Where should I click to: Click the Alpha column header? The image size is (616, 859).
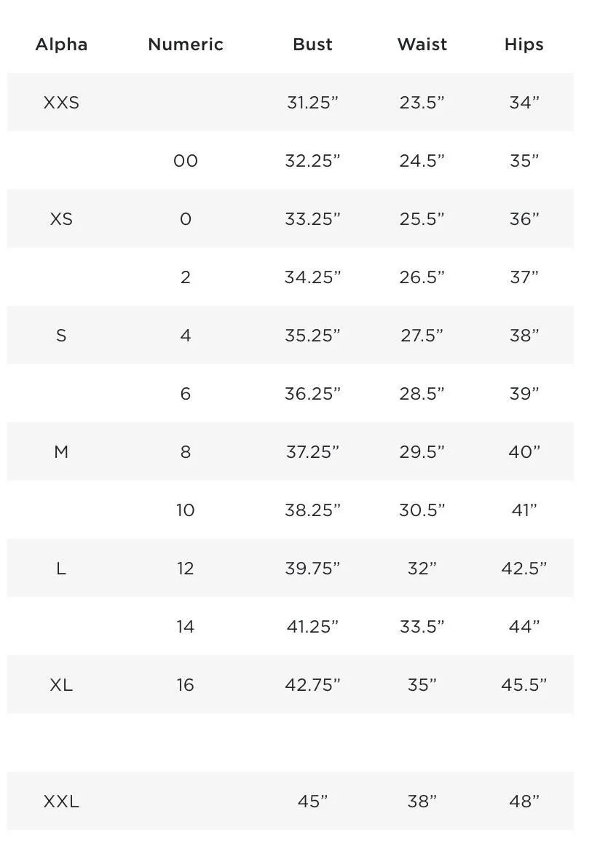61,44
